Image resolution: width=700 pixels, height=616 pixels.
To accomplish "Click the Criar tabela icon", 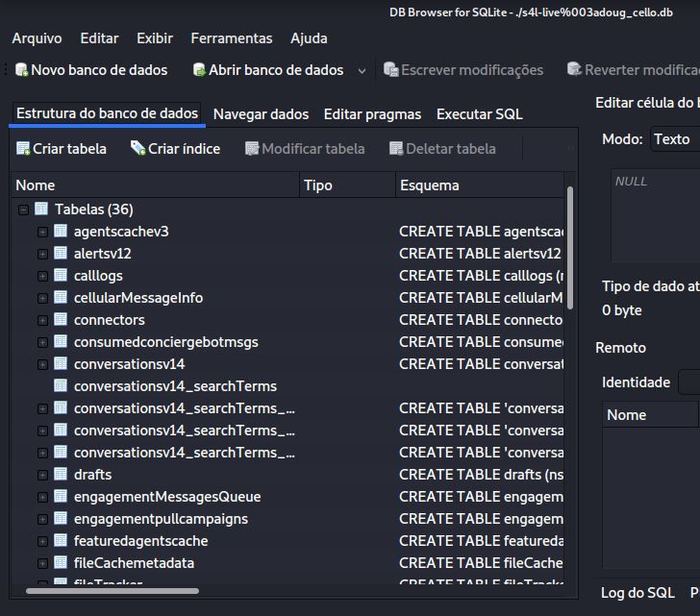I will [x=23, y=149].
